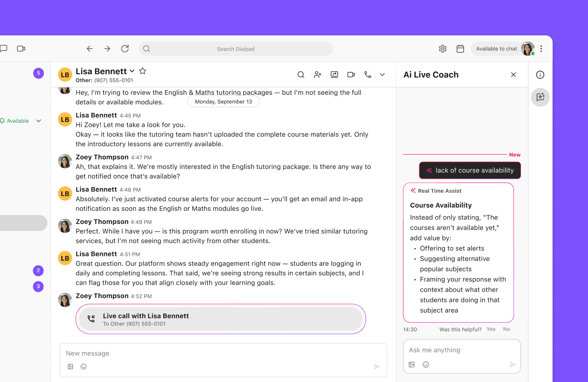The image size is (588, 382).
Task: Open the Live call with Lisa Bennett banner
Action: (221, 319)
